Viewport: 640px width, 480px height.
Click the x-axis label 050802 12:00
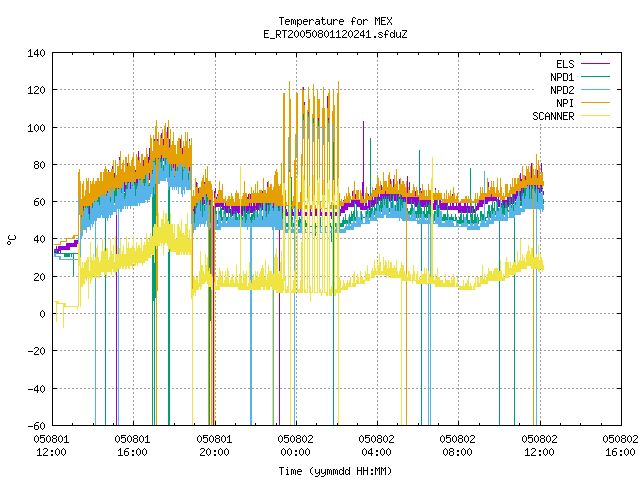click(539, 446)
